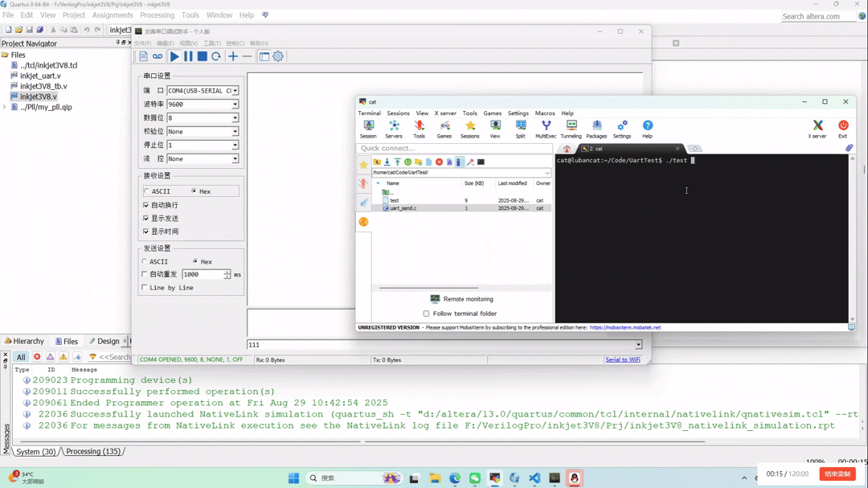The image size is (868, 488).
Task: Open the Tunneling icon in MobaXterm
Action: 571,129
